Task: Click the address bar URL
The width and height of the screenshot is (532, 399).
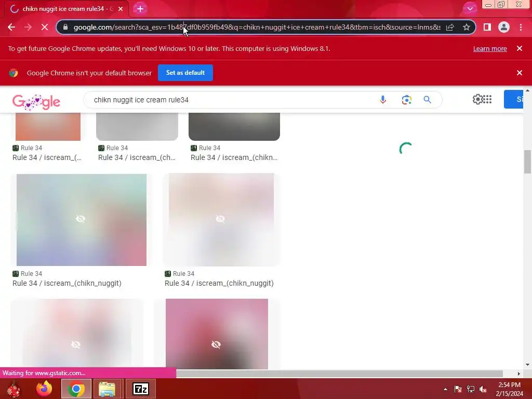Action: [x=257, y=27]
